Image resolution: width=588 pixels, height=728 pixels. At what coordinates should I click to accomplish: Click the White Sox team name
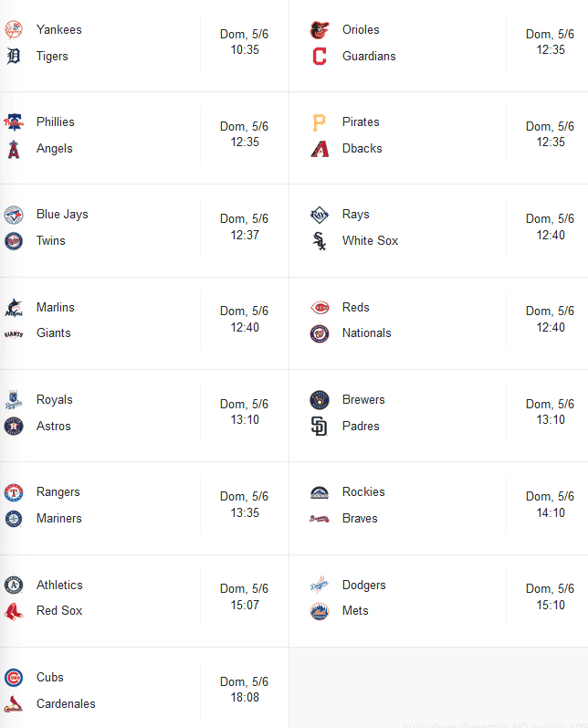pos(370,241)
